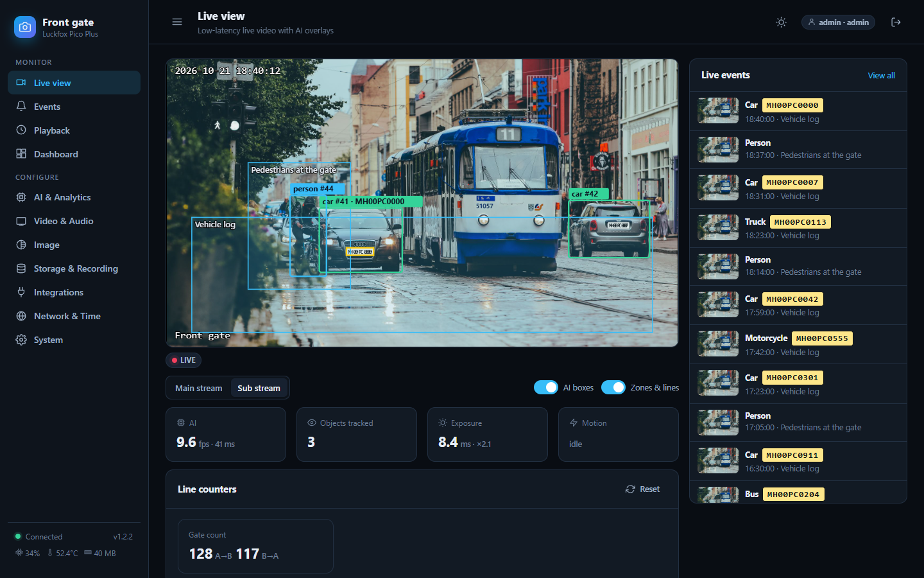Open the Events page
The image size is (924, 578).
pos(74,107)
